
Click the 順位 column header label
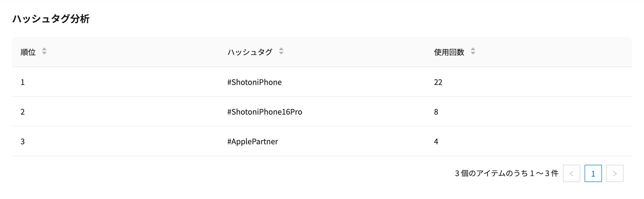(28, 52)
